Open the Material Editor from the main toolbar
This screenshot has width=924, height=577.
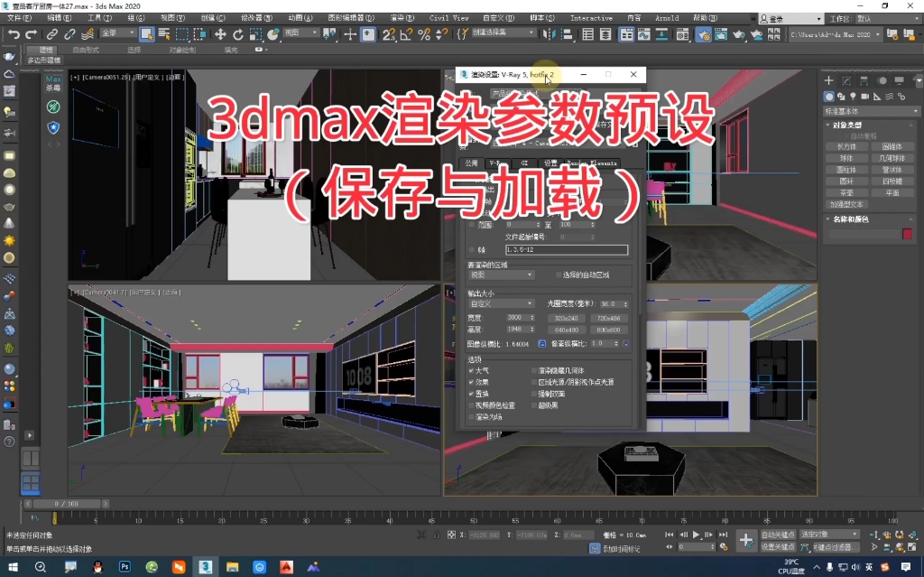pyautogui.click(x=682, y=36)
